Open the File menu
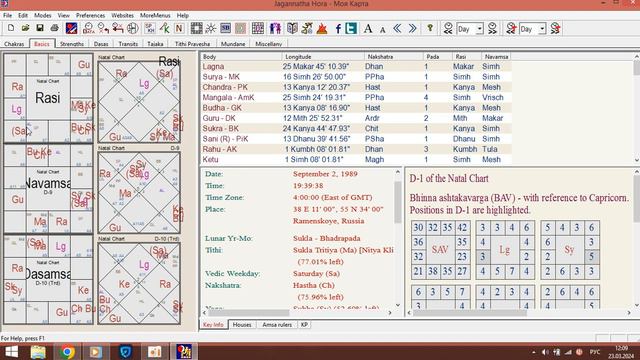640x360 pixels. coord(7,15)
